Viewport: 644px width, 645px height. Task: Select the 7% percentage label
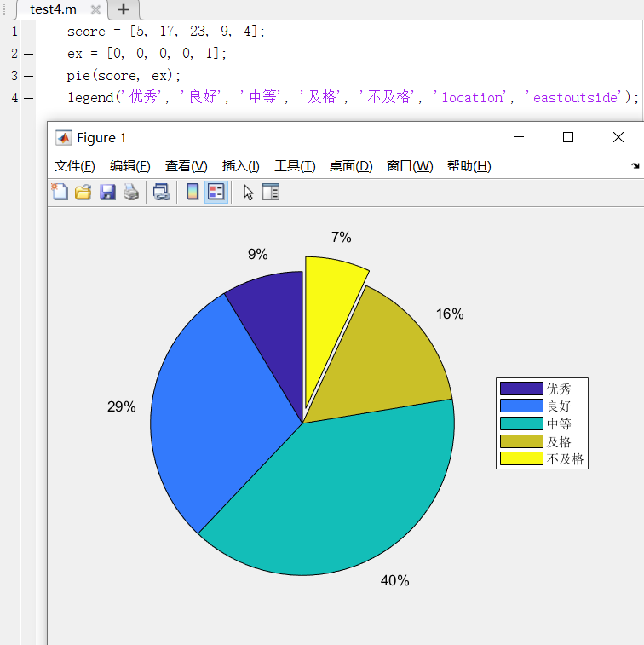tap(342, 238)
